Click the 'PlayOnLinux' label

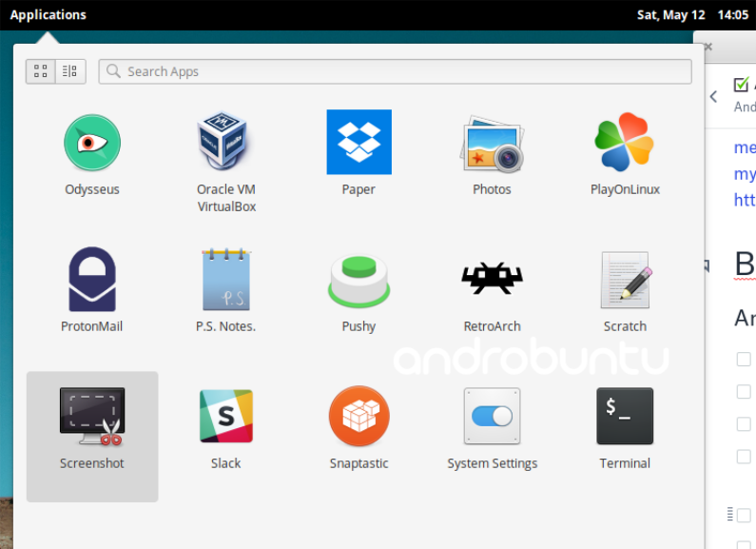[625, 189]
